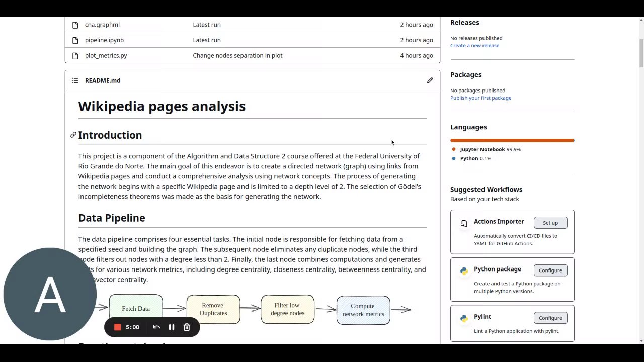
Task: Open the Packages section heading
Action: click(466, 75)
